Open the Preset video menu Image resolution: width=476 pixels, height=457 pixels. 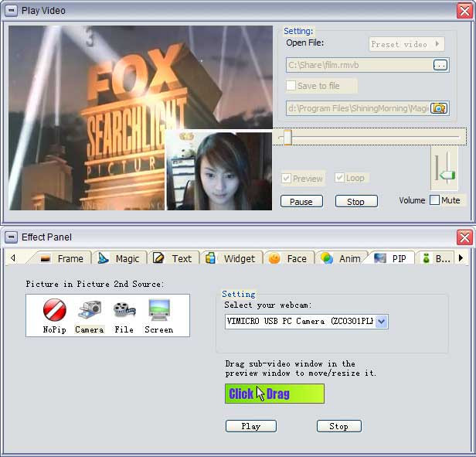(x=406, y=44)
